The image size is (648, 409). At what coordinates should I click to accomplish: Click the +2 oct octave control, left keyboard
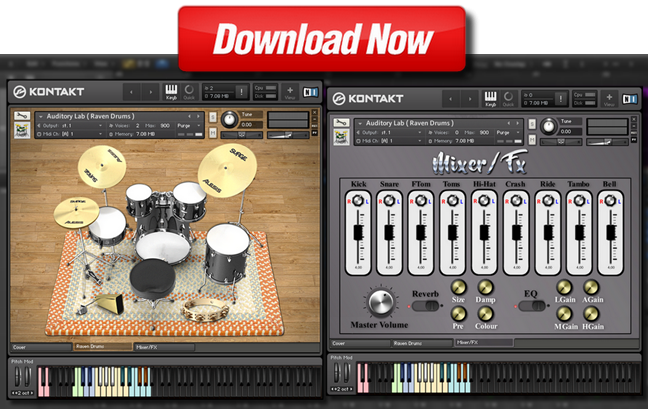tap(22, 393)
